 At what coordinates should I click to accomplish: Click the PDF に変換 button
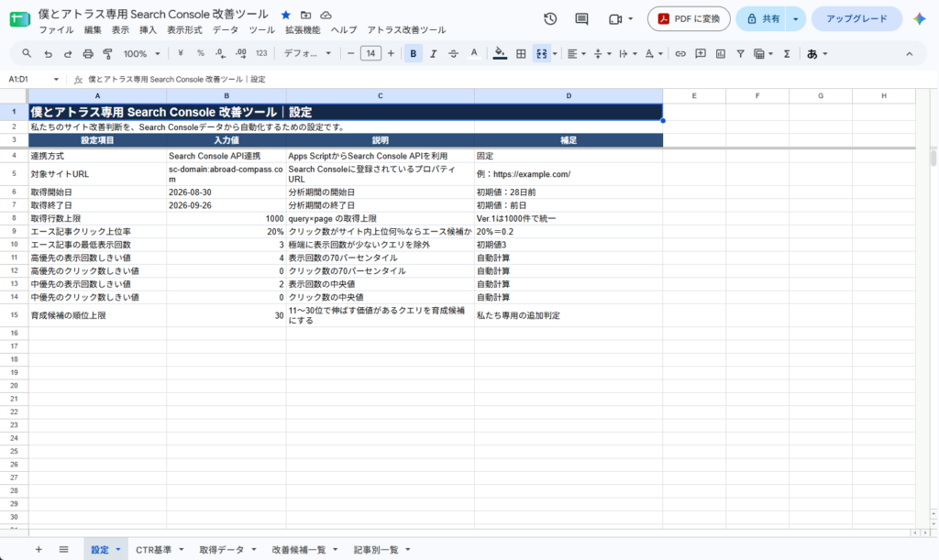pos(689,19)
